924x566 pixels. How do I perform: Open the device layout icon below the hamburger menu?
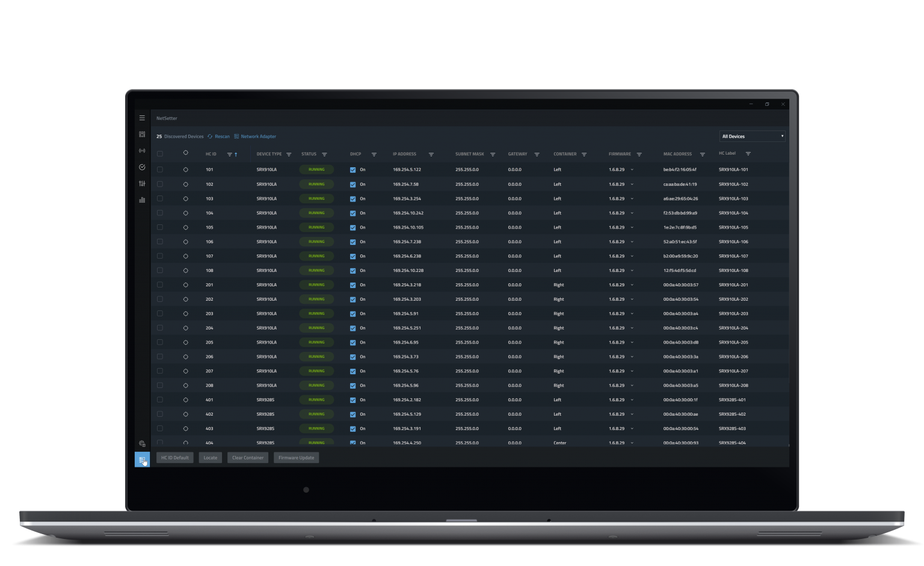click(x=142, y=134)
